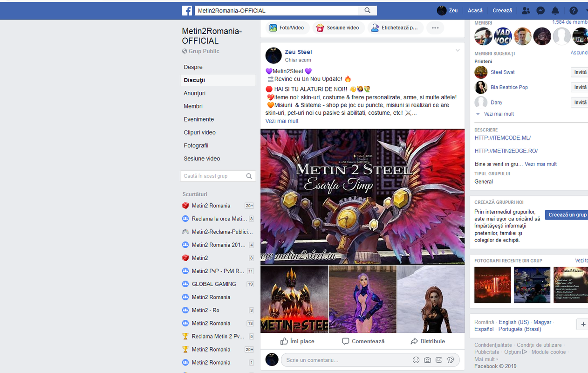Open the armored warrior Metin2Steel thumbnail
The image size is (588, 373).
click(294, 299)
